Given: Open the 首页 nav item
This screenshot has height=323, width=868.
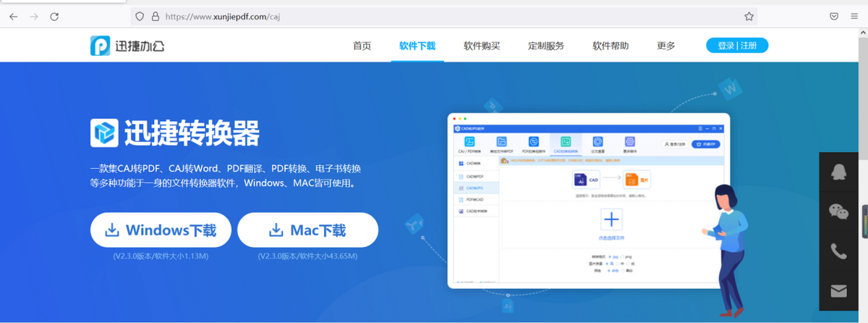Looking at the screenshot, I should click(x=362, y=46).
